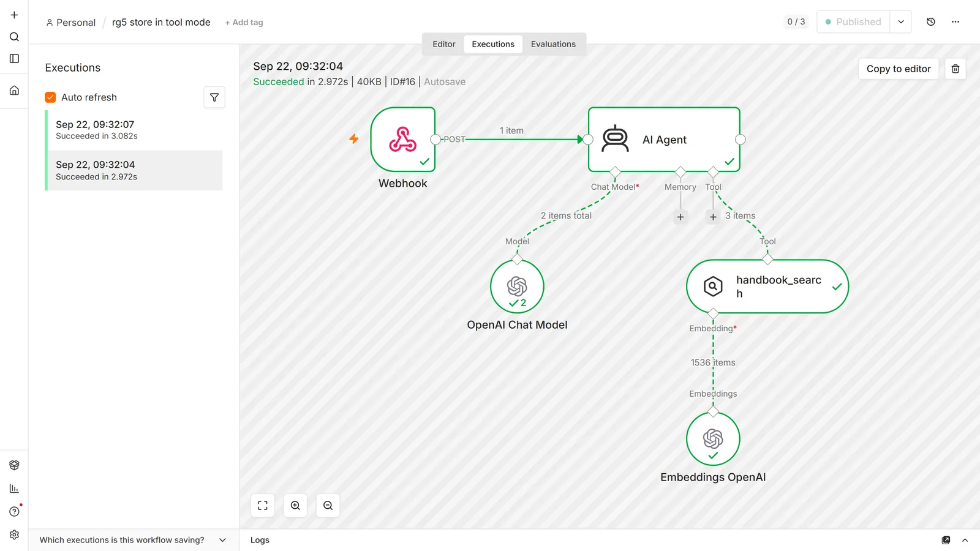Switch to the Executions tab
The image size is (980, 551).
[x=493, y=44]
